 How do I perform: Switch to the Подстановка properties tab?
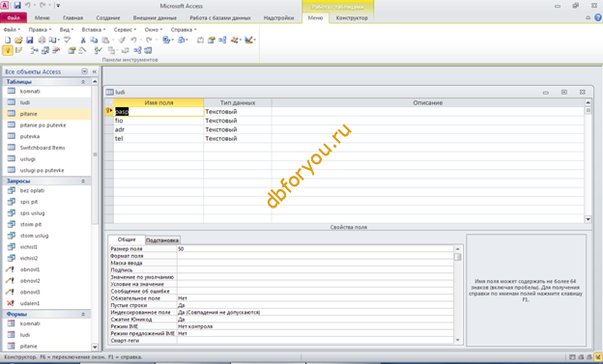162,240
